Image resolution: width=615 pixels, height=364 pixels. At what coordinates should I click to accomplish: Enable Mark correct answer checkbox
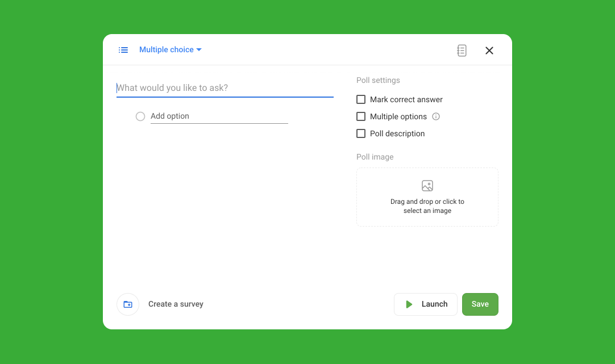(x=361, y=99)
